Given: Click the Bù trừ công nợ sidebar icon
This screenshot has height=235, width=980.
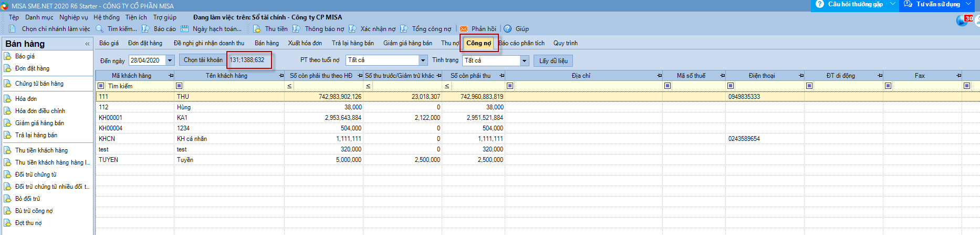Looking at the screenshot, I should (x=8, y=211).
